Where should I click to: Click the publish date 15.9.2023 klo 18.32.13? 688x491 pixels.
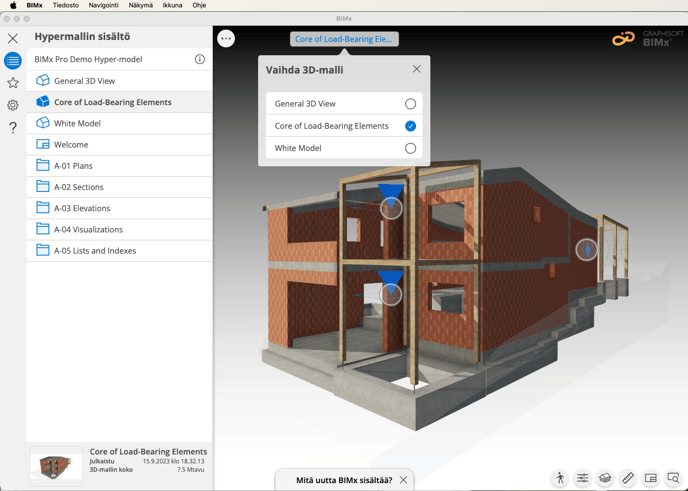point(173,461)
